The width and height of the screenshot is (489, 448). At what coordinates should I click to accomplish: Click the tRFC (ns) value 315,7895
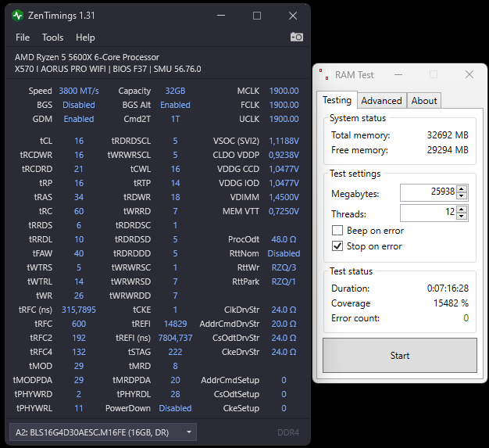coord(79,310)
